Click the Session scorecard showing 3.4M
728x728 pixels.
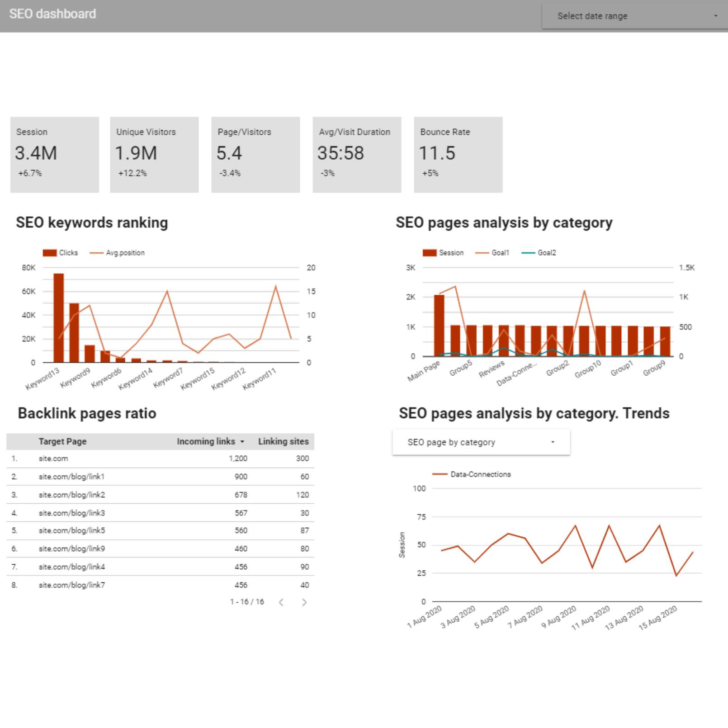(x=55, y=155)
